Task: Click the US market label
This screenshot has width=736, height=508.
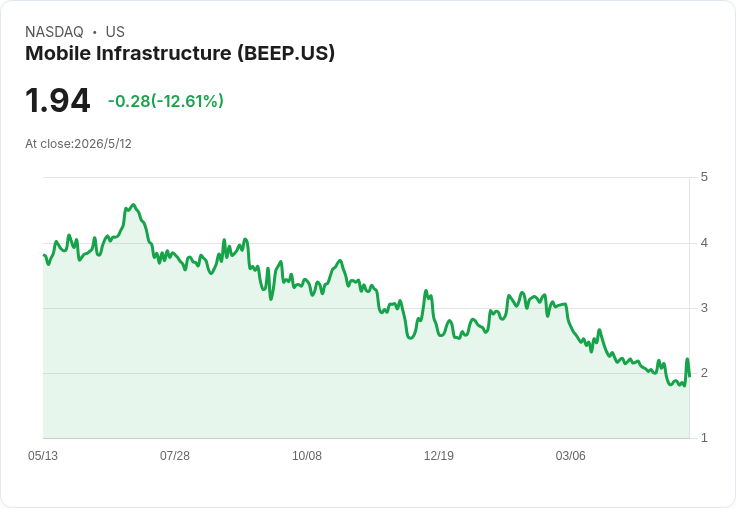Action: pyautogui.click(x=115, y=32)
